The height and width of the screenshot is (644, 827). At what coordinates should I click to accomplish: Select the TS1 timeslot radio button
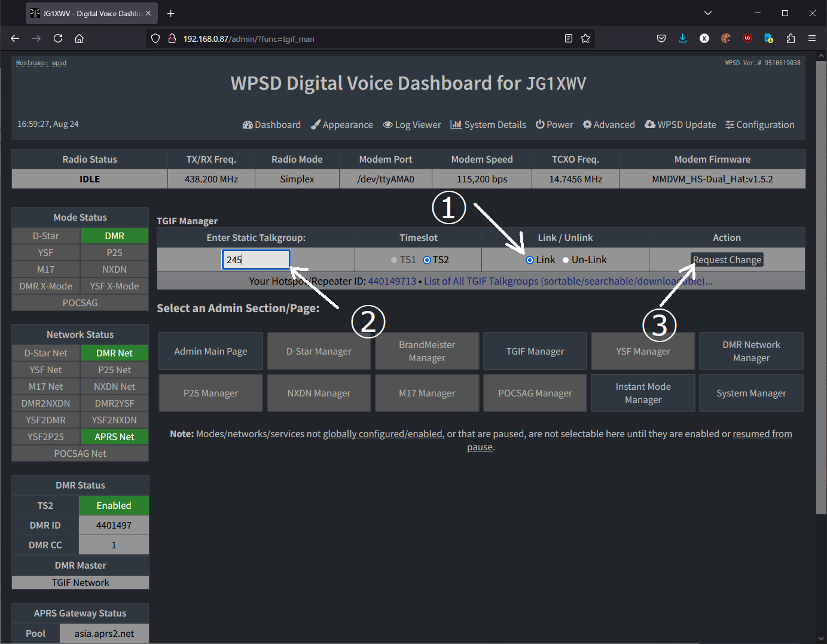394,260
